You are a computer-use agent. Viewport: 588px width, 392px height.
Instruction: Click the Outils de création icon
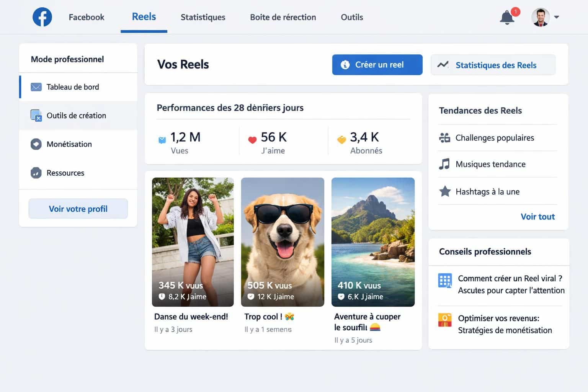click(x=35, y=116)
